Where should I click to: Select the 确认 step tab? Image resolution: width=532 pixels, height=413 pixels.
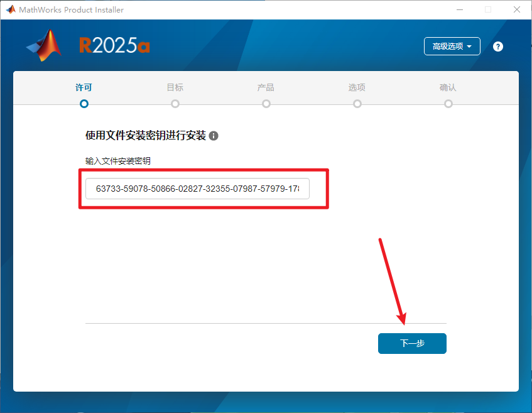(448, 87)
